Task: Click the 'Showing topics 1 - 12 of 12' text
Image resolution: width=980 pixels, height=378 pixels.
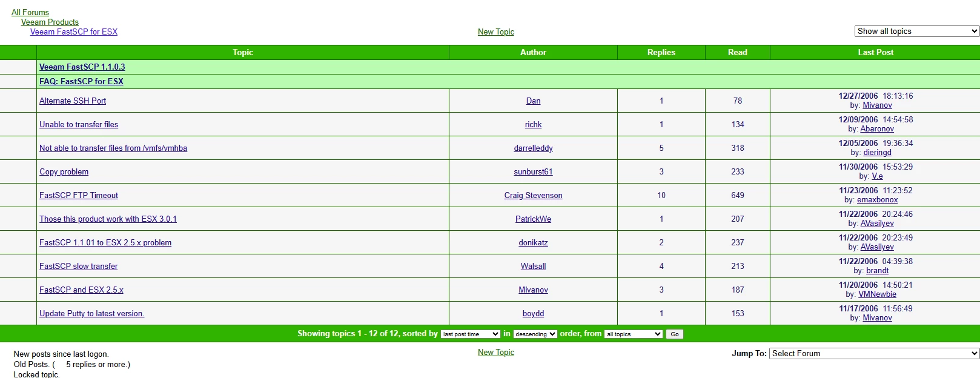Action: click(x=348, y=333)
